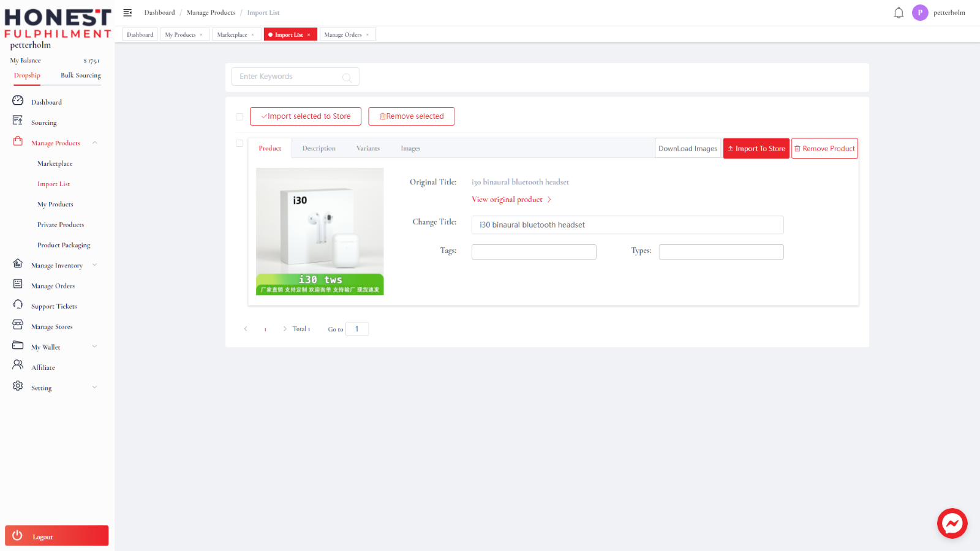The height and width of the screenshot is (551, 980).
Task: Check the i30 headset product checkbox
Action: point(239,143)
